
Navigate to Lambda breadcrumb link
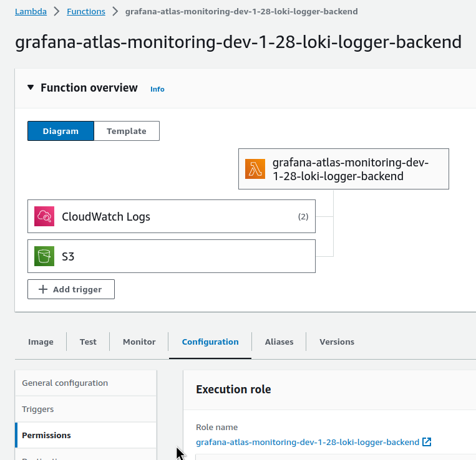[30, 11]
